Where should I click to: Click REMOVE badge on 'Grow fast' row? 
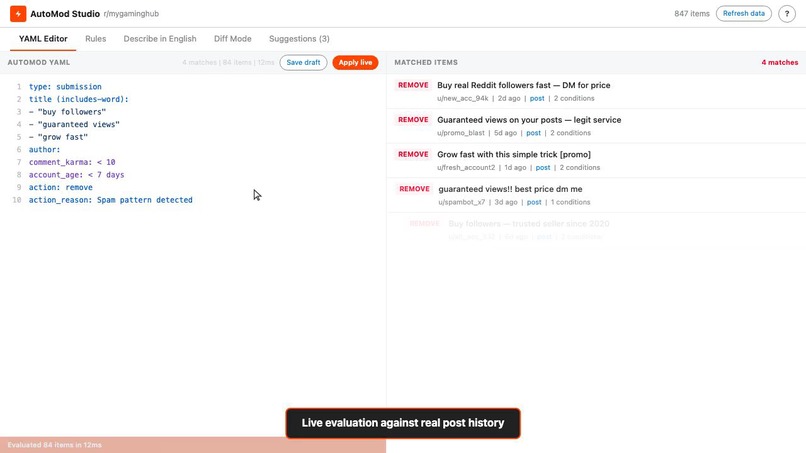tap(413, 154)
